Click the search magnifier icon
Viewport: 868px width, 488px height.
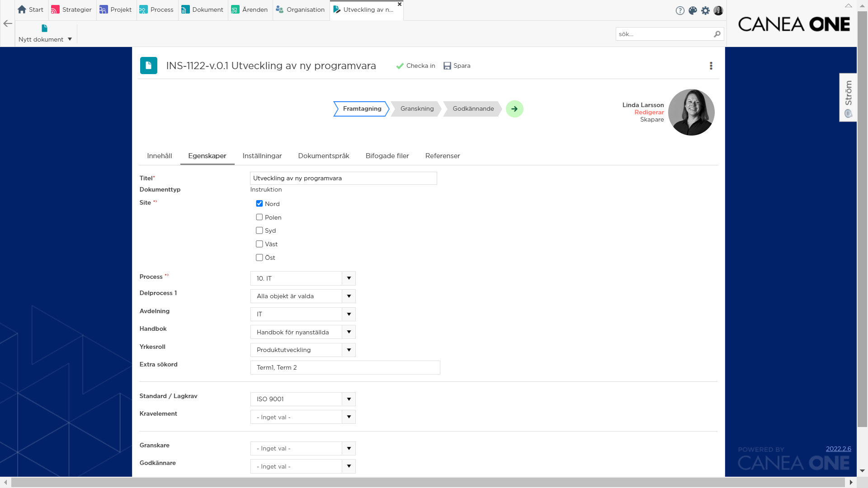coord(717,34)
